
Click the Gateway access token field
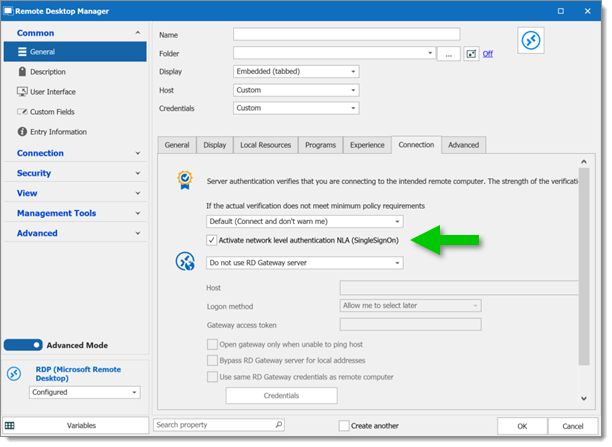click(411, 324)
